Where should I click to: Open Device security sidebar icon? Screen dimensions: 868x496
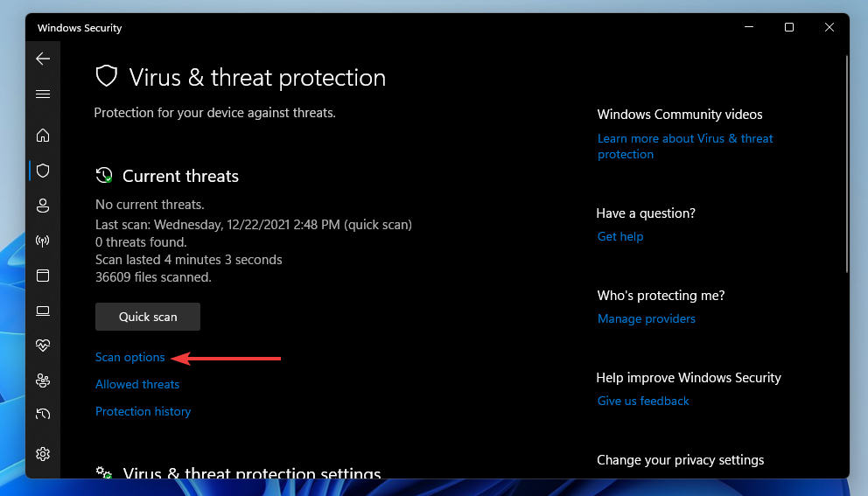tap(43, 311)
